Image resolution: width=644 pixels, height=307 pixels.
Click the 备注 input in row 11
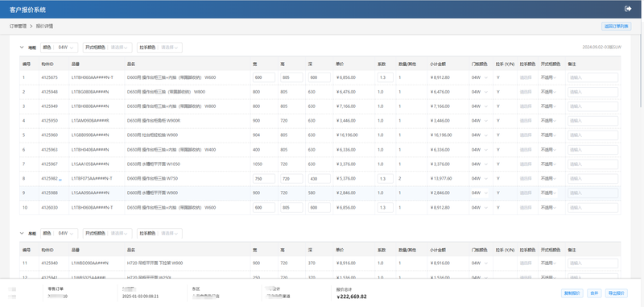tap(592, 263)
